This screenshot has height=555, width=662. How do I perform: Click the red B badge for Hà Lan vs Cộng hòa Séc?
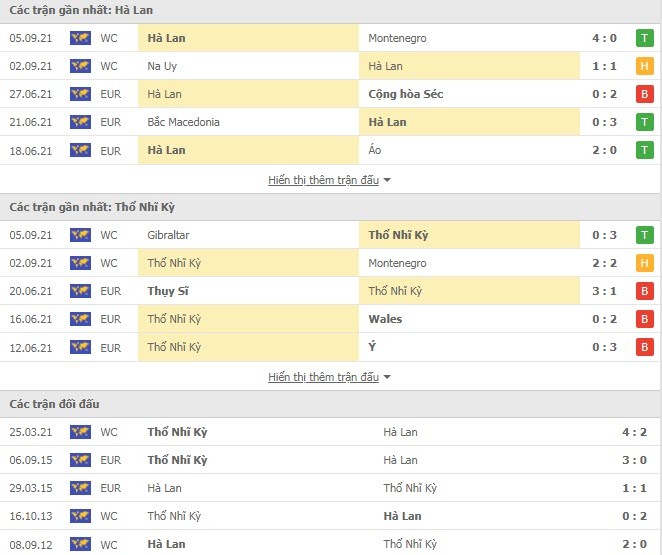644,94
